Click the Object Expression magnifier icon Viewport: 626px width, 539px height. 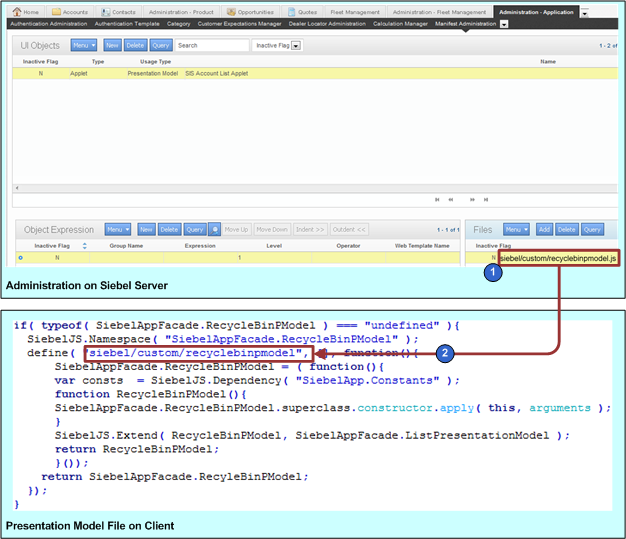(x=214, y=230)
